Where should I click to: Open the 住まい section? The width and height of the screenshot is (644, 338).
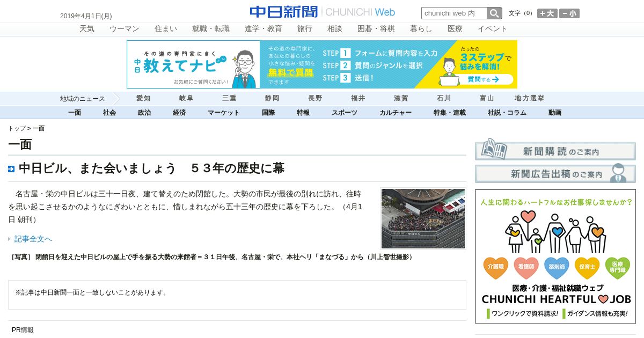[166, 29]
